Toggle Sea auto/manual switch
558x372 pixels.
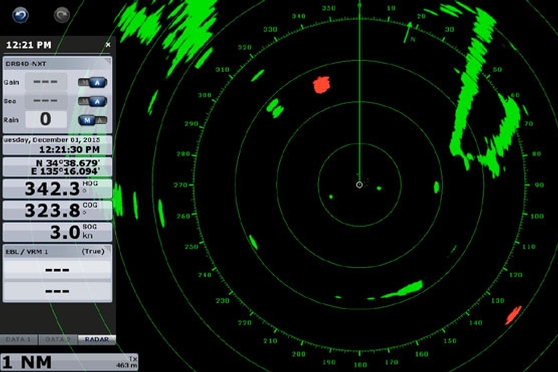click(93, 101)
